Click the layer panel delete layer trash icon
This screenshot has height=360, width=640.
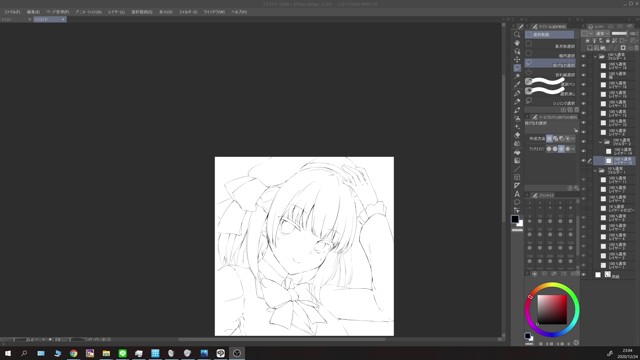click(x=637, y=48)
